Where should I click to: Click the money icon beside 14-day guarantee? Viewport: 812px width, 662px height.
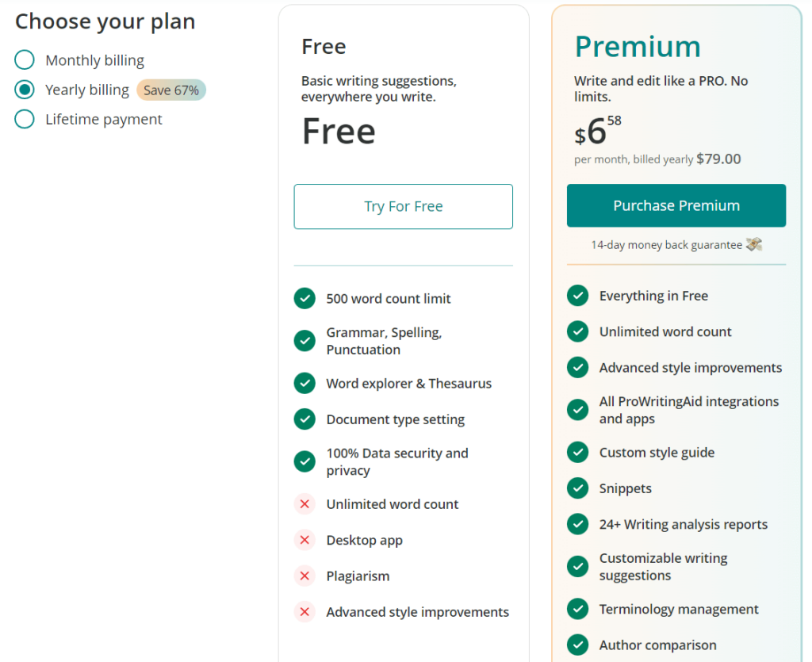(754, 243)
